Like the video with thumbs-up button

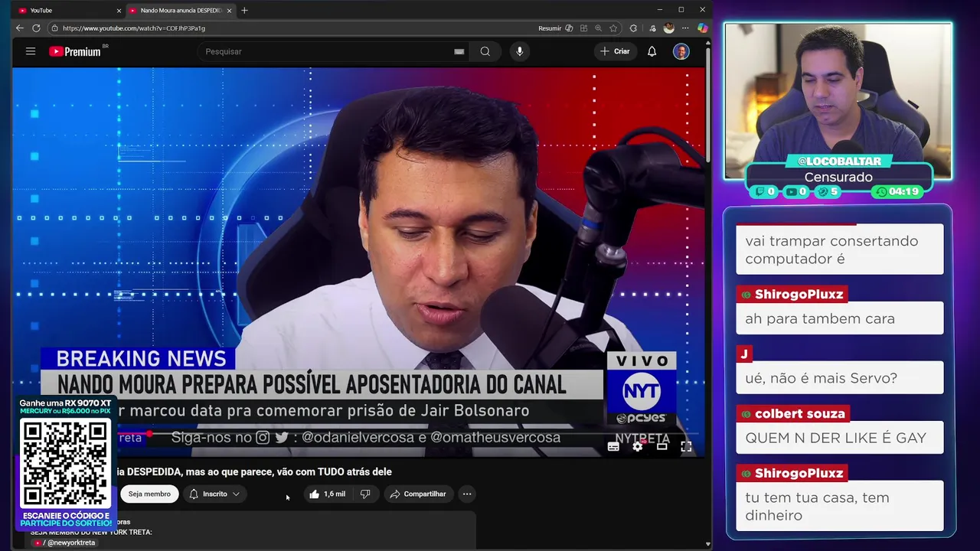coord(328,494)
